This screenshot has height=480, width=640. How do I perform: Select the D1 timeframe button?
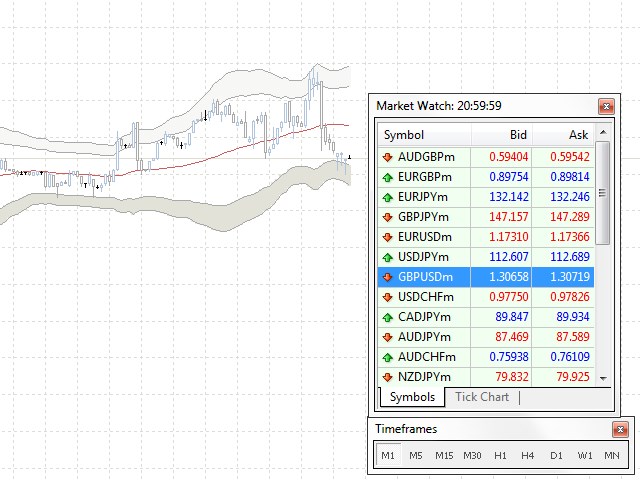pyautogui.click(x=556, y=455)
